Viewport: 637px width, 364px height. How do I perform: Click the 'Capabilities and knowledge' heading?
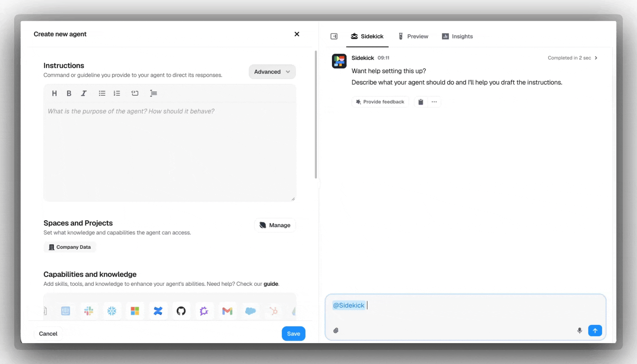90,274
